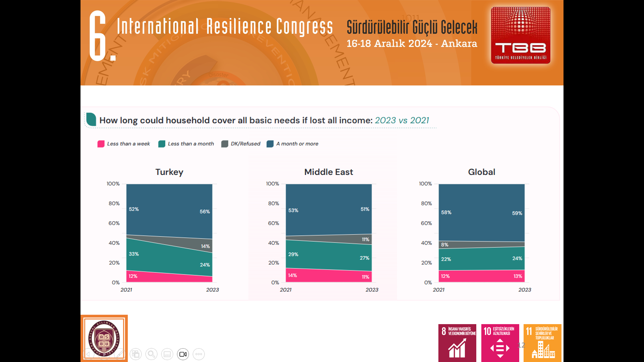The image size is (644, 362).
Task: Click '27%' value in Middle East chart
Action: (x=365, y=258)
